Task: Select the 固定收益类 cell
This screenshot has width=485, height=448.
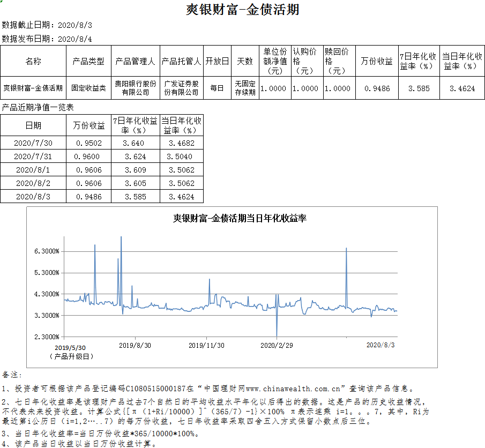Action: tap(88, 88)
